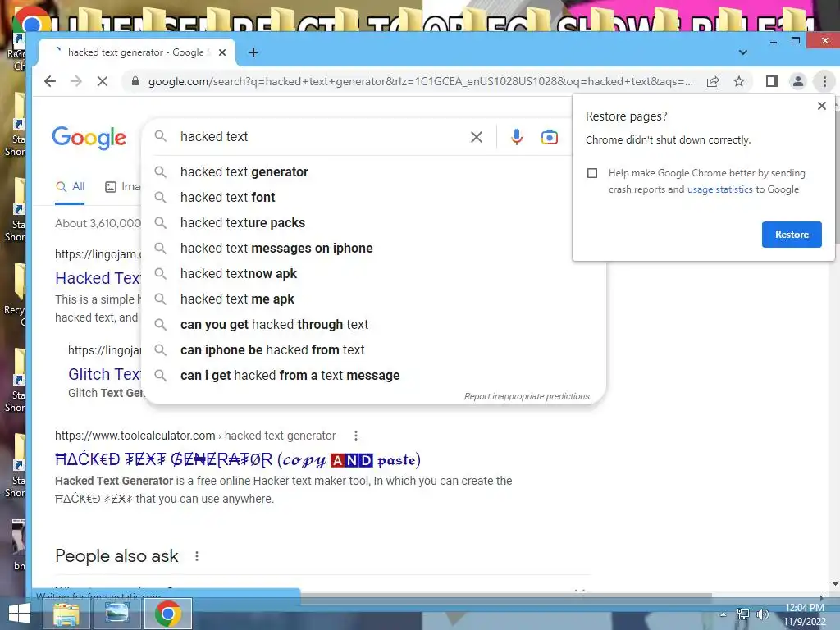This screenshot has width=840, height=630.
Task: Choose suggestion 'hacked texture packs'
Action: click(374, 223)
